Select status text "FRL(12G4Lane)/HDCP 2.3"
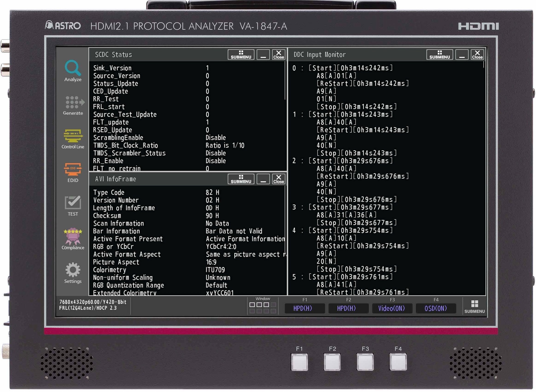Viewport: 536px width, 392px height. click(x=88, y=308)
